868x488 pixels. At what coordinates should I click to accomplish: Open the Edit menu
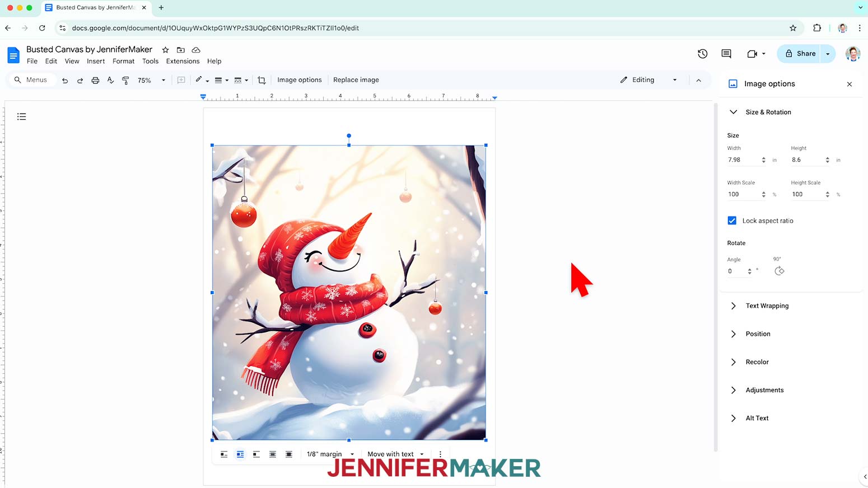pos(51,61)
